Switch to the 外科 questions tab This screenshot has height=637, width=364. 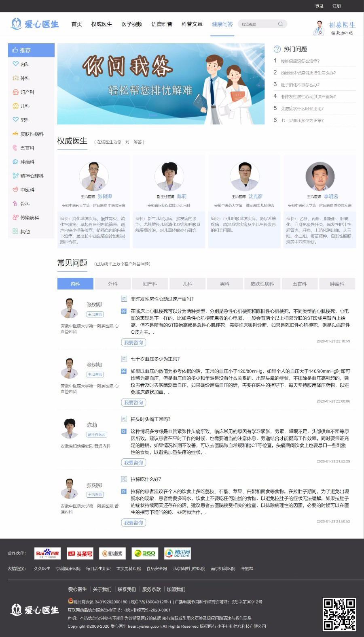coord(112,284)
